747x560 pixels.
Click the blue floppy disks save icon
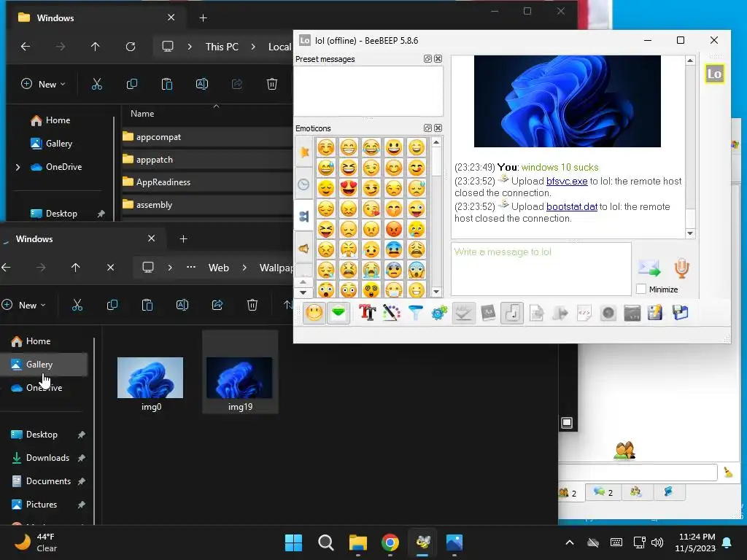click(681, 313)
